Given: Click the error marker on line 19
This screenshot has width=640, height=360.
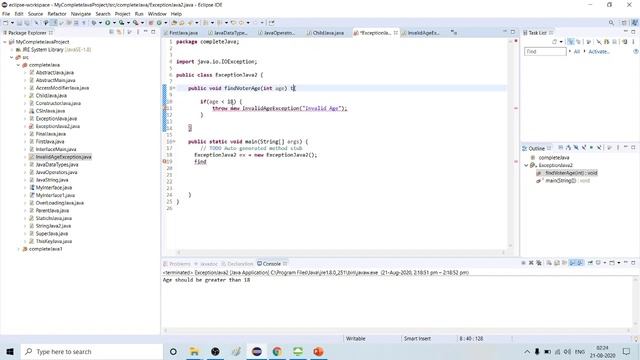Looking at the screenshot, I should pyautogui.click(x=164, y=162).
